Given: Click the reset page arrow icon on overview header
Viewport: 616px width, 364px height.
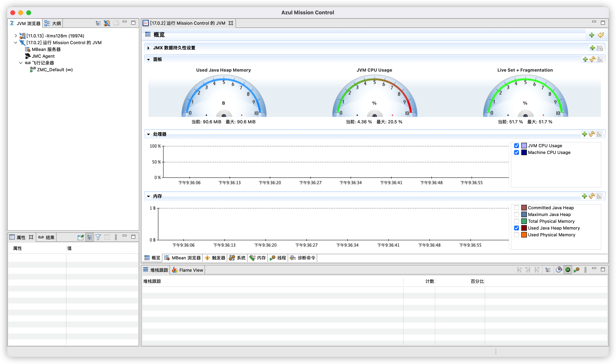Looking at the screenshot, I should [600, 35].
